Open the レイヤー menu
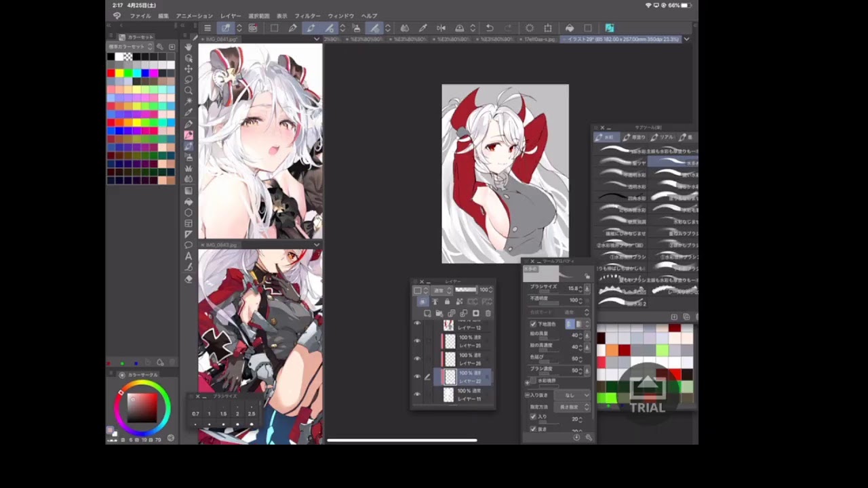Image resolution: width=868 pixels, height=488 pixels. [x=231, y=16]
